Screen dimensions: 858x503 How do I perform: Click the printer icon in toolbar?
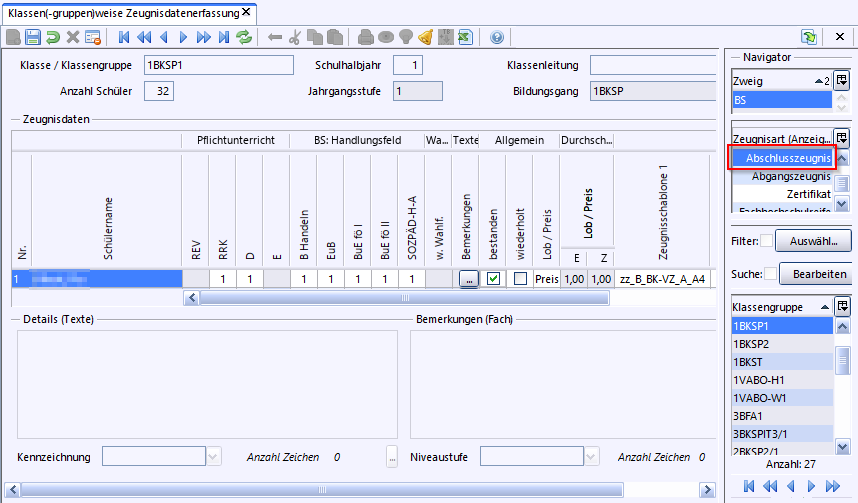point(366,37)
